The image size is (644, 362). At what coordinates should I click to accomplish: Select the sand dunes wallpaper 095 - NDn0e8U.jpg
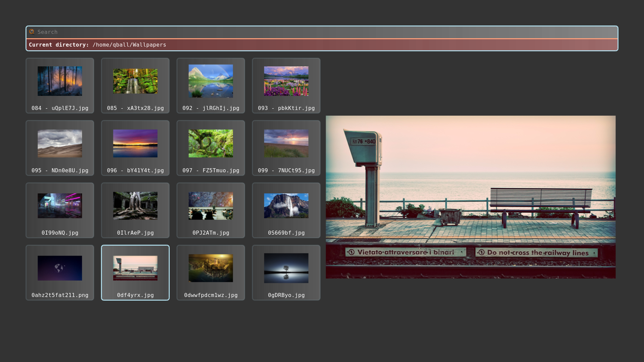(60, 148)
